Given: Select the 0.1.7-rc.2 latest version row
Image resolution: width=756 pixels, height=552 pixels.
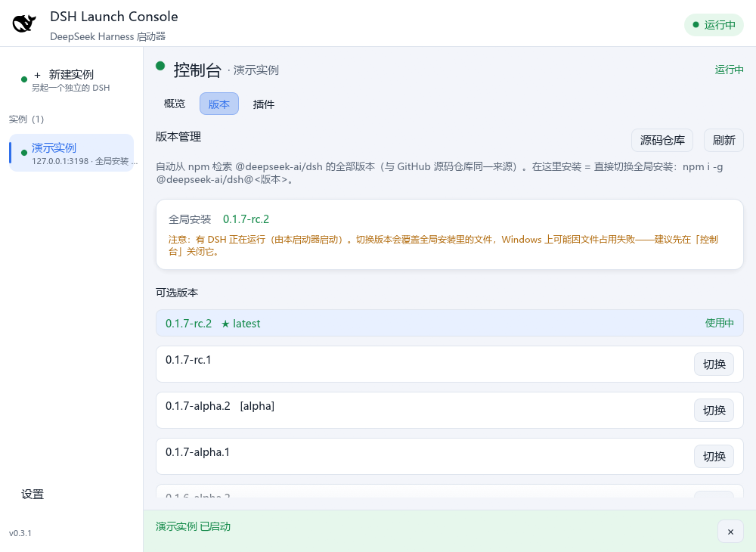Looking at the screenshot, I should [x=449, y=323].
